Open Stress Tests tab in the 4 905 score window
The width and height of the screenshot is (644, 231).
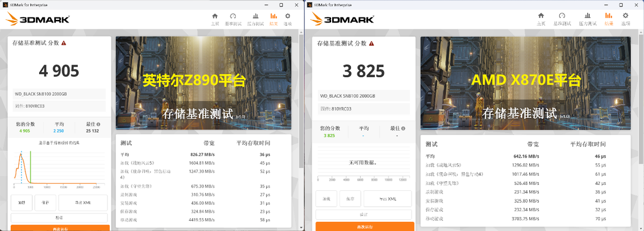(x=255, y=19)
